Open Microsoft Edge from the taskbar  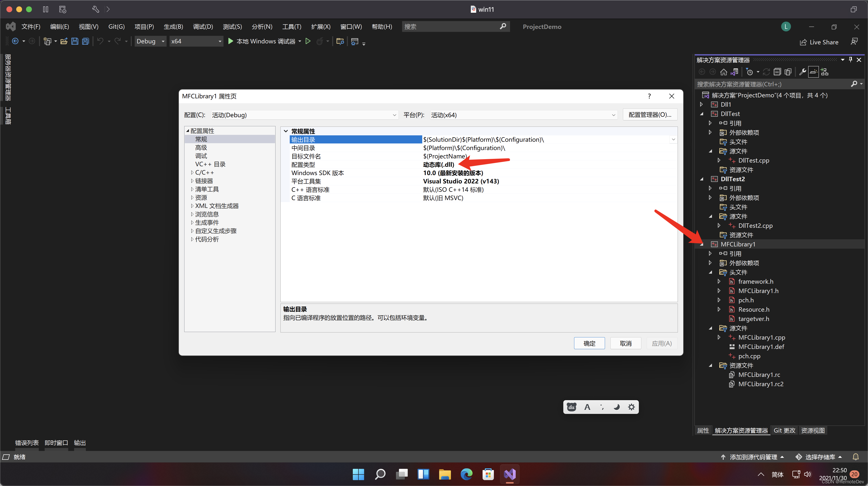(x=466, y=474)
